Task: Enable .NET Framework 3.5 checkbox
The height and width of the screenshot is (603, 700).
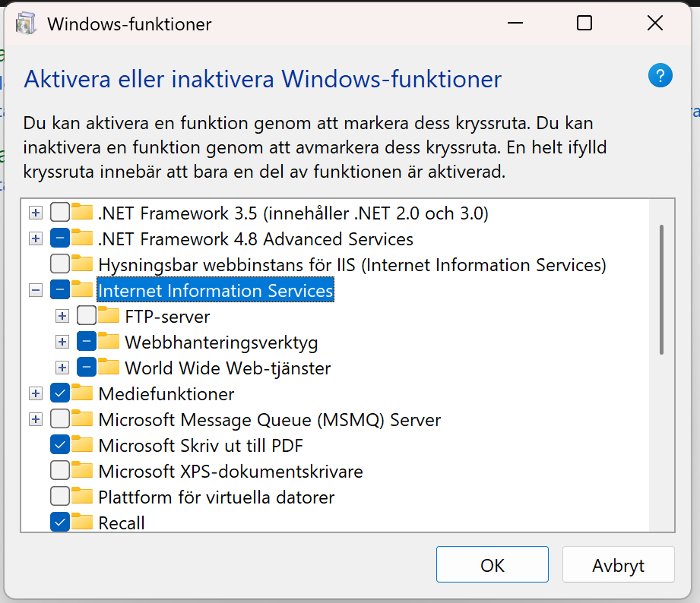Action: [x=59, y=213]
